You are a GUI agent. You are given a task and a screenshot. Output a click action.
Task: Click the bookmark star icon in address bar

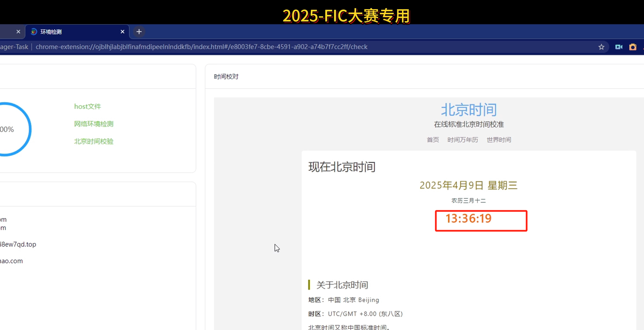[601, 47]
